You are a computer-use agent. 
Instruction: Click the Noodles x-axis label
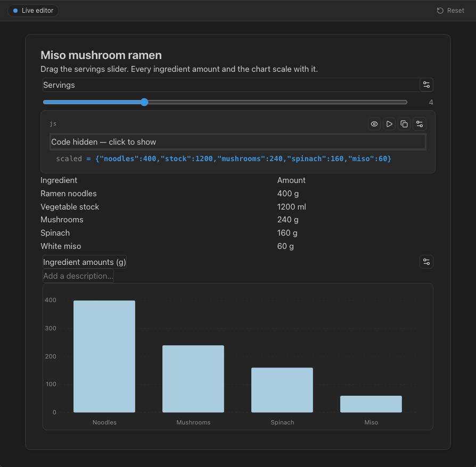(x=104, y=422)
